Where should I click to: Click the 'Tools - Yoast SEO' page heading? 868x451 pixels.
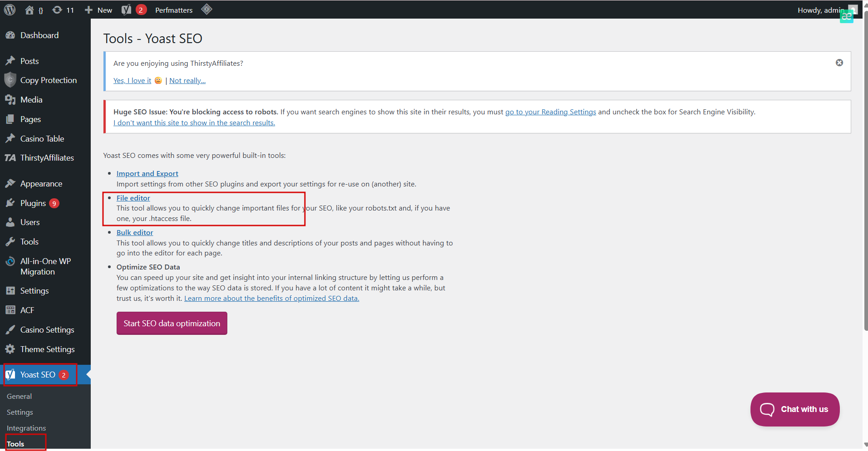153,39
